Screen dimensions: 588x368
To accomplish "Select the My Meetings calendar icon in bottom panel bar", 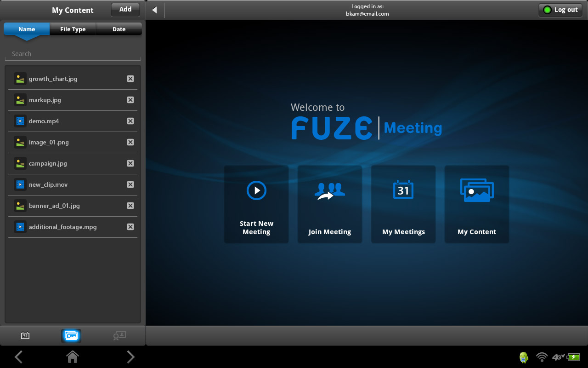I will click(x=24, y=335).
